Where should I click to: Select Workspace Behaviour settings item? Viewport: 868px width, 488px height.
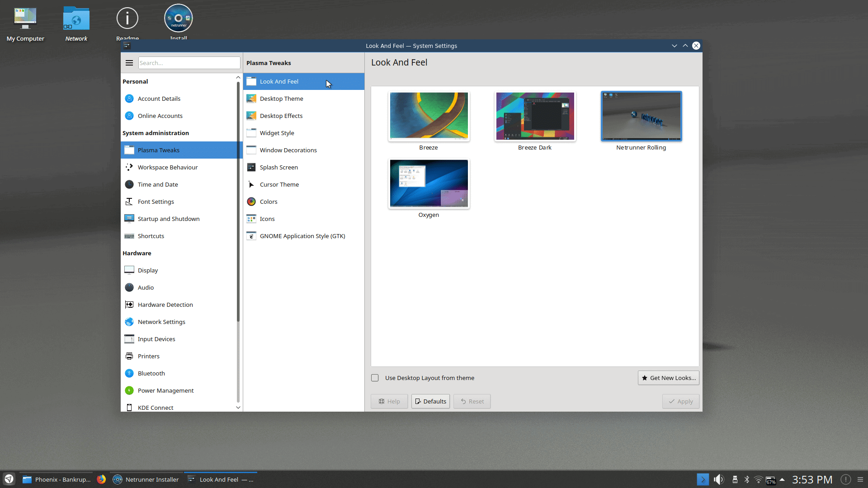(x=168, y=167)
